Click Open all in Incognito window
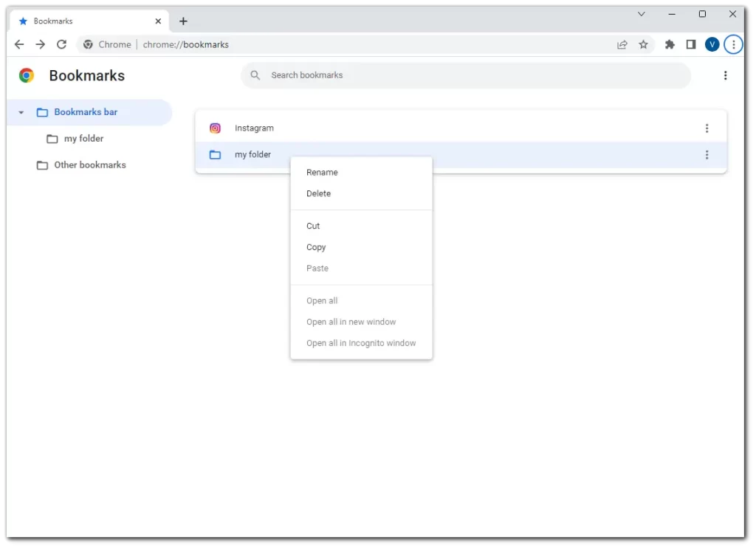The height and width of the screenshot is (549, 756). (361, 343)
